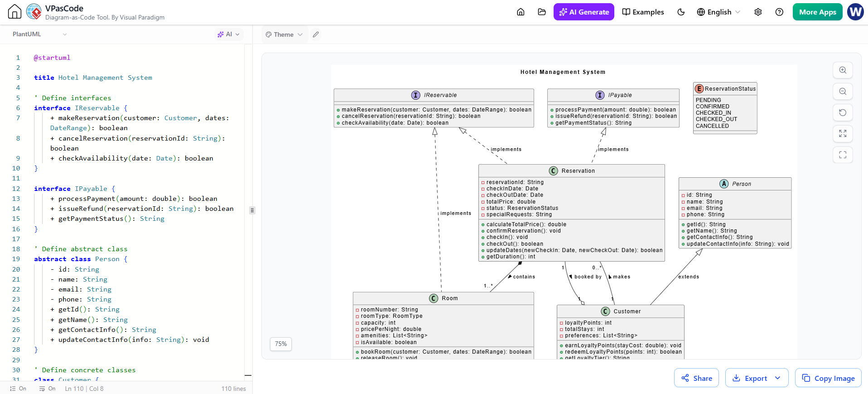Click the VPasCode globe logo
The height and width of the screenshot is (394, 868).
pyautogui.click(x=34, y=12)
